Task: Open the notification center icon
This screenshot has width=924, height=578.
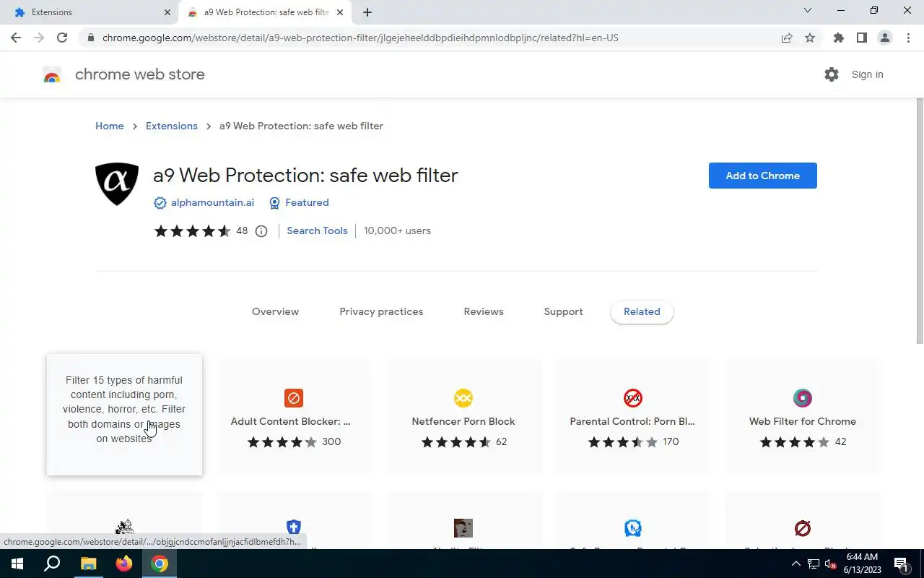Action: (x=901, y=564)
